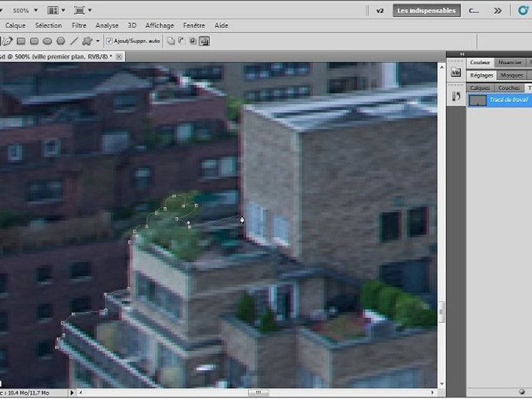The height and width of the screenshot is (399, 532).
Task: Collapse the right panels with double arrow
Action: point(462,54)
